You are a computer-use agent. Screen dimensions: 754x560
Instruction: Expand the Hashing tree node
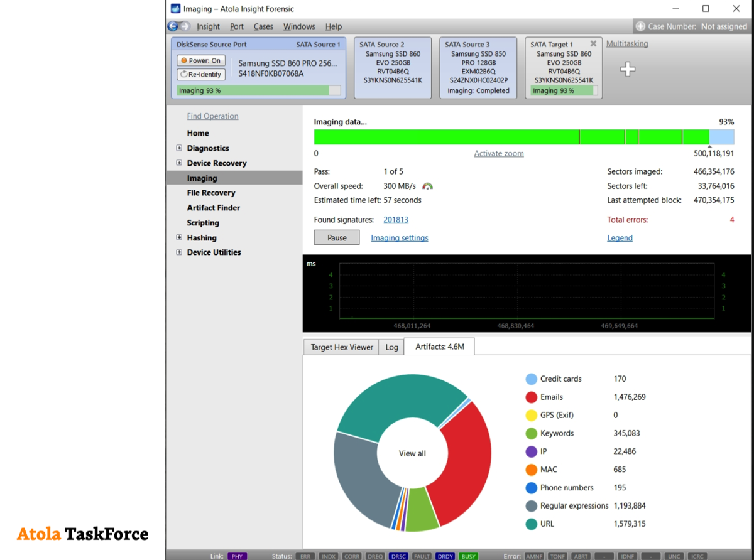[x=179, y=238]
